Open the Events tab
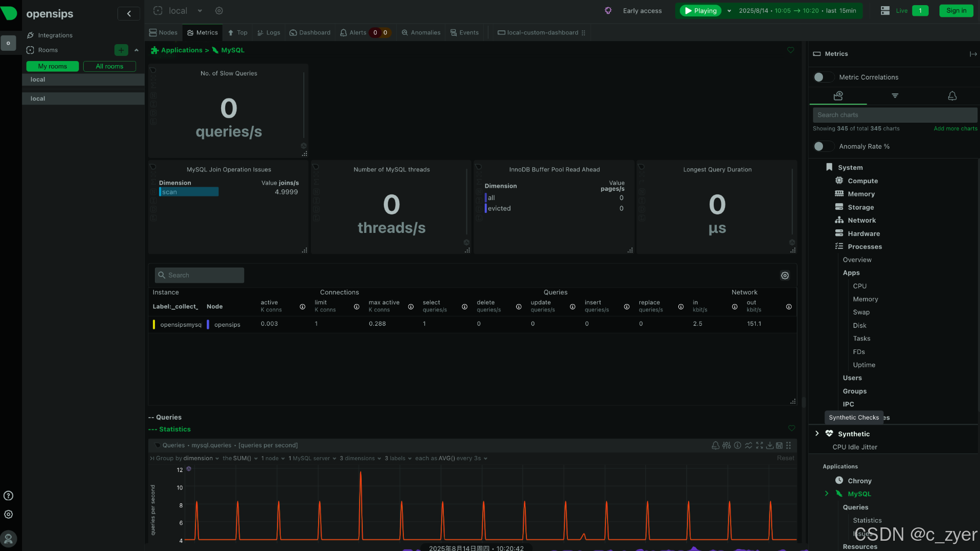 click(x=464, y=32)
